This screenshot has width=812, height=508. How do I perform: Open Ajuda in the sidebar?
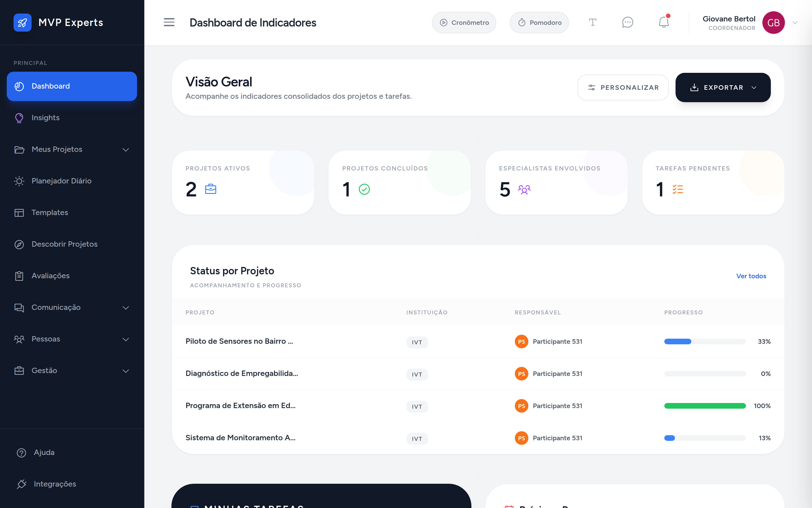click(72, 453)
